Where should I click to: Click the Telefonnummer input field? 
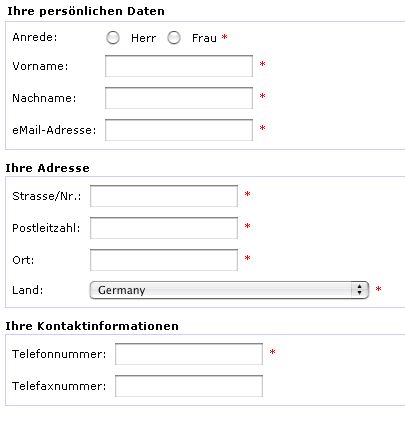coord(189,354)
